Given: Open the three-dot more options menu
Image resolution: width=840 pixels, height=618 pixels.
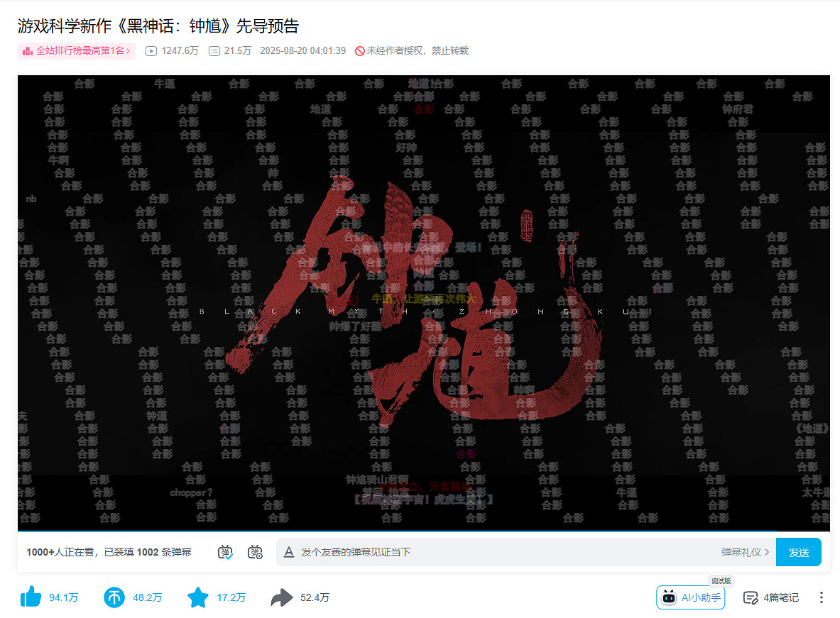Looking at the screenshot, I should point(821,597).
